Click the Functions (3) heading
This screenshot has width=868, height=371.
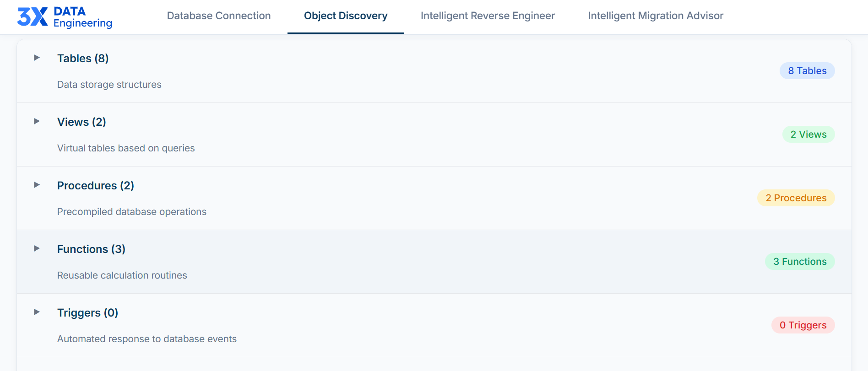pos(91,249)
